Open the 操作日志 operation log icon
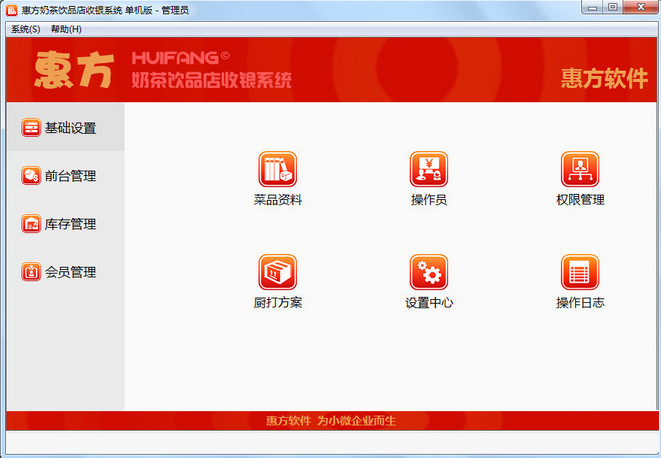661x458 pixels. pos(580,272)
